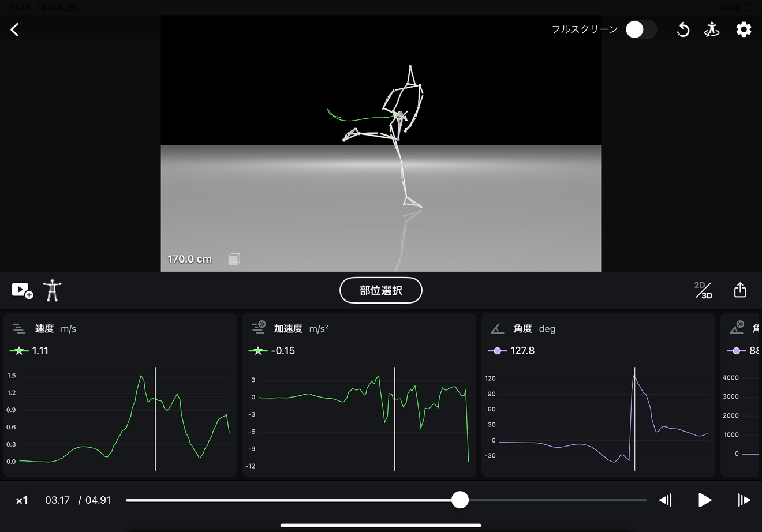Image resolution: width=762 pixels, height=532 pixels.
Task: Add a video with the video-plus icon
Action: coord(23,290)
